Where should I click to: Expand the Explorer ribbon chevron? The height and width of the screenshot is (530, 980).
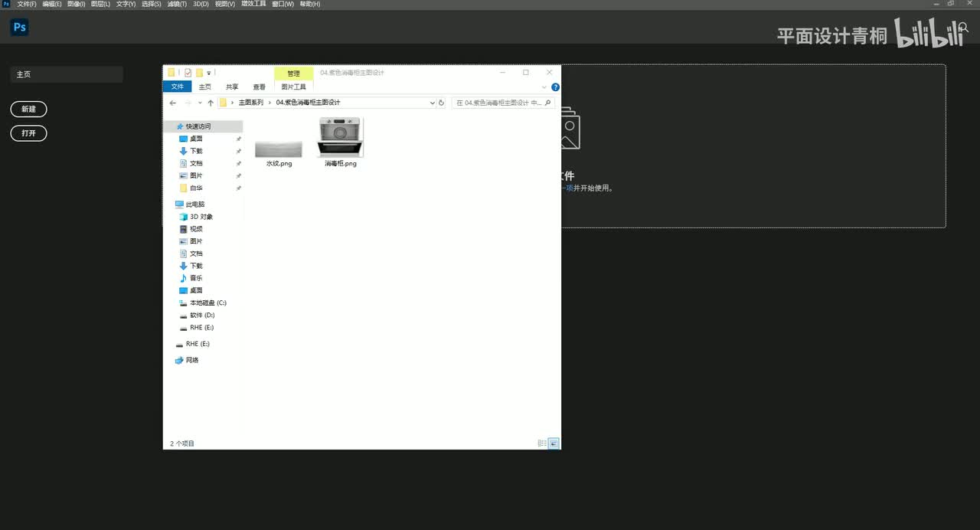coord(544,87)
